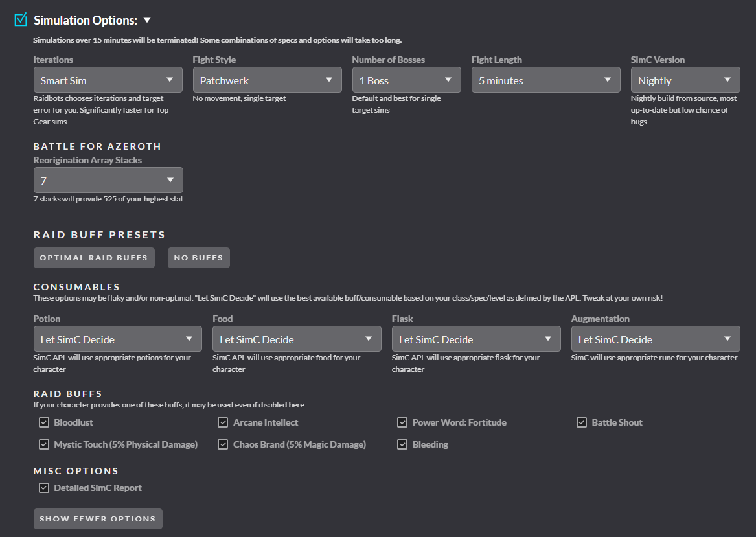This screenshot has width=756, height=537.
Task: Collapse the Simulation Options arrow
Action: click(147, 21)
